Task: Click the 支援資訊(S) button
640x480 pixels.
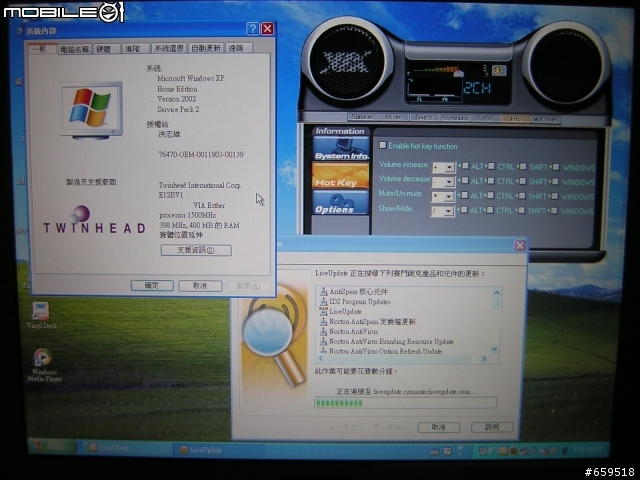Action: pos(196,250)
